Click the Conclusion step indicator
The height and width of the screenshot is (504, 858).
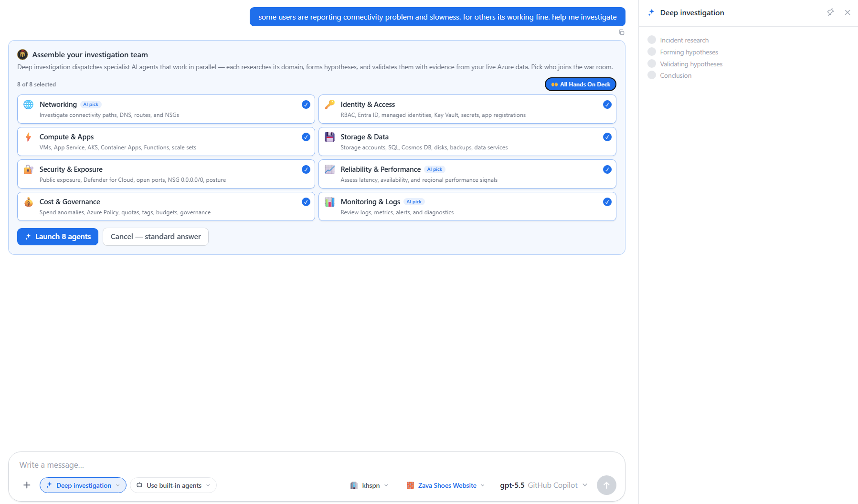tap(652, 75)
